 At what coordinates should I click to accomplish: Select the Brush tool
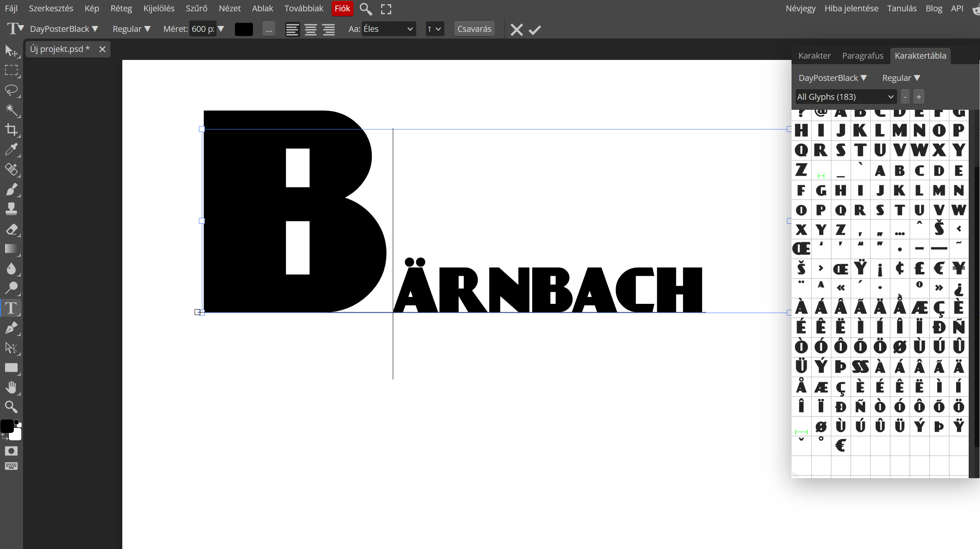[x=11, y=189]
